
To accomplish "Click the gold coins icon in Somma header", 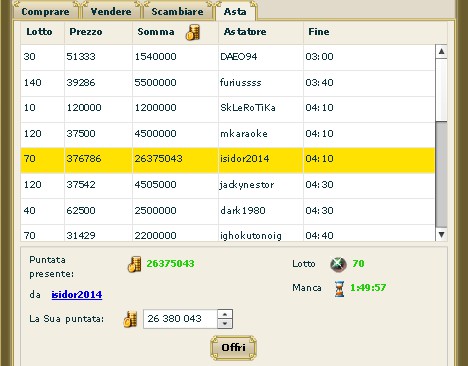I will (x=193, y=32).
